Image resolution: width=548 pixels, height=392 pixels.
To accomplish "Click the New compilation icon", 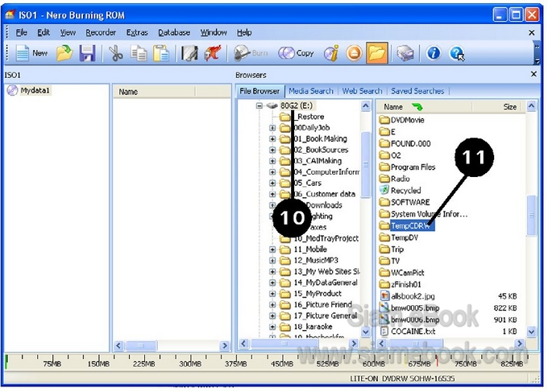I will coord(23,53).
